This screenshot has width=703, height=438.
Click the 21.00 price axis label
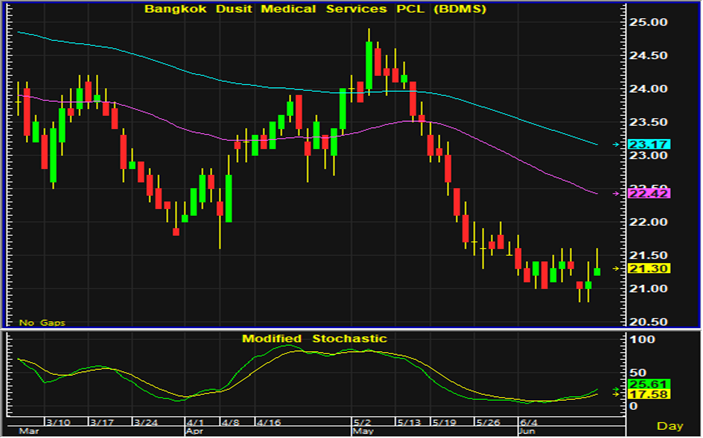click(x=648, y=289)
